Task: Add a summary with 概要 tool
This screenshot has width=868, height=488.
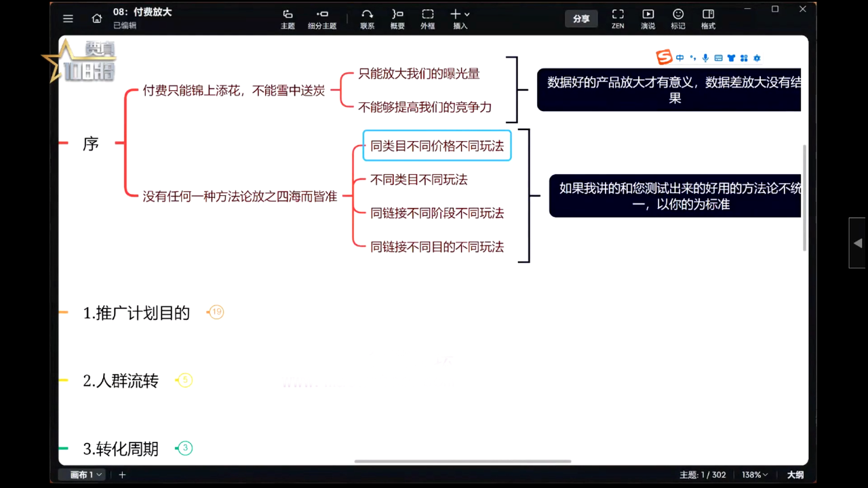Action: tap(397, 19)
